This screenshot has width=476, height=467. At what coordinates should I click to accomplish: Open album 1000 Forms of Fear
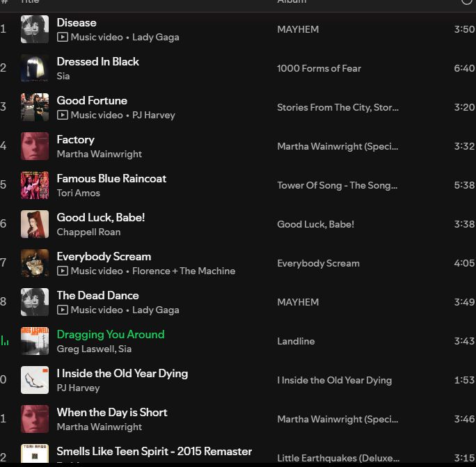(x=319, y=68)
